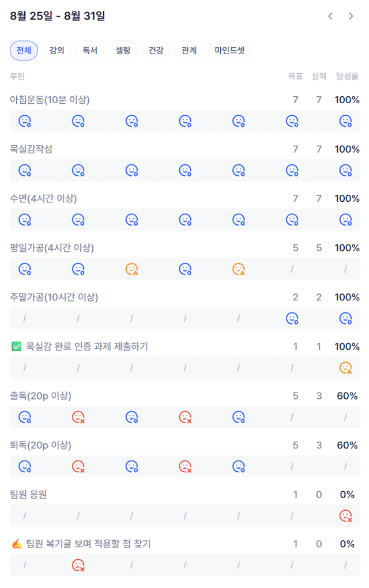369x588 pixels.
Task: Open the 마인드셋 category chip
Action: coord(229,51)
